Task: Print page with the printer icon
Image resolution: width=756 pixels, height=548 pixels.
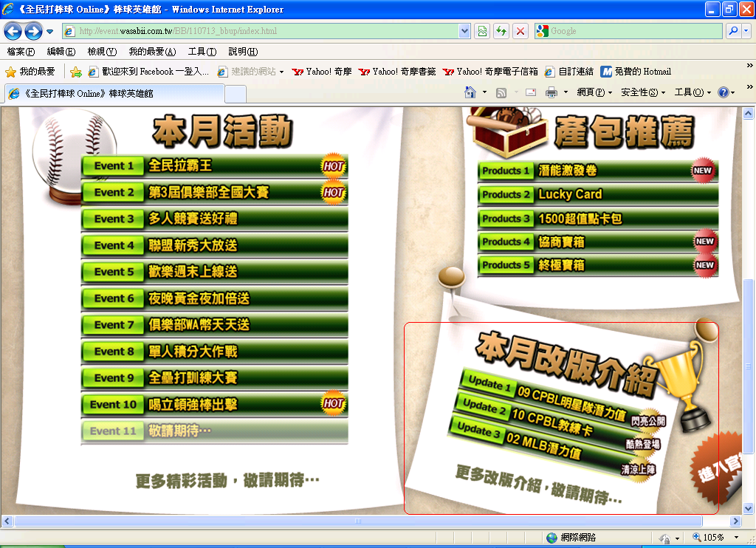Action: (551, 92)
